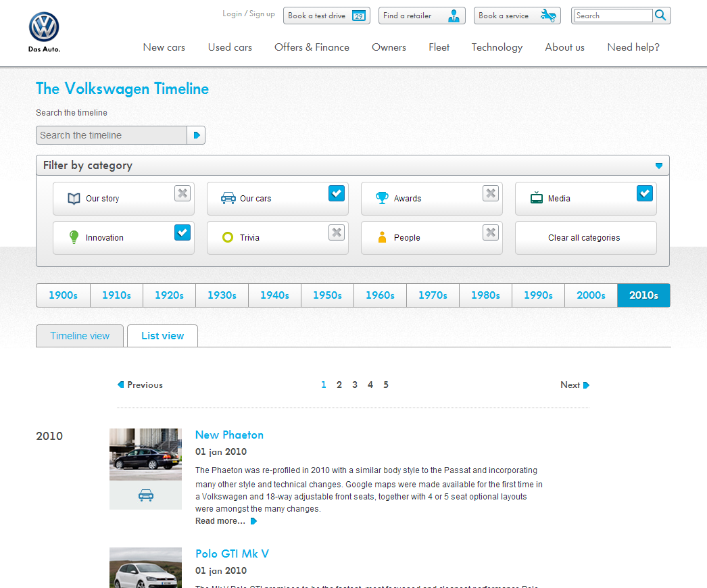Click the Previous pagination link
Viewport: 707px width, 588px height.
(140, 385)
